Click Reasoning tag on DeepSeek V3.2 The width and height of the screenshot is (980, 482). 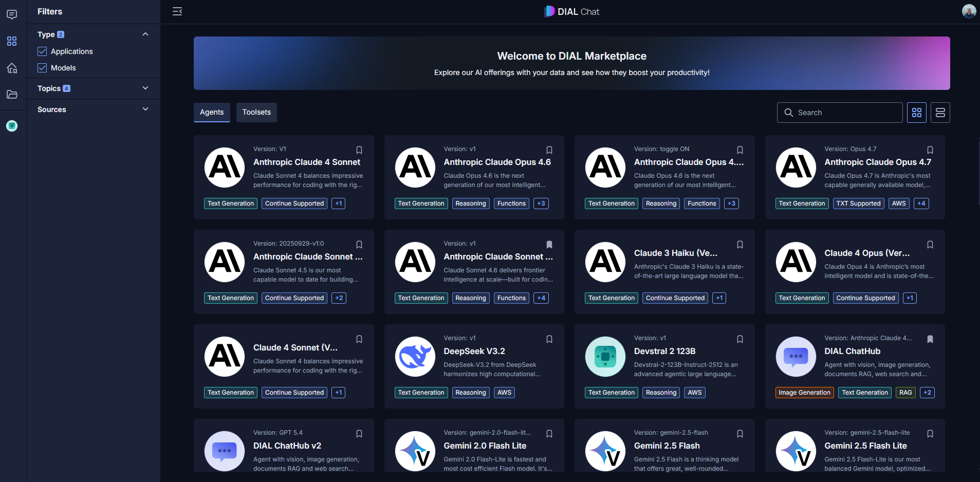pyautogui.click(x=471, y=393)
